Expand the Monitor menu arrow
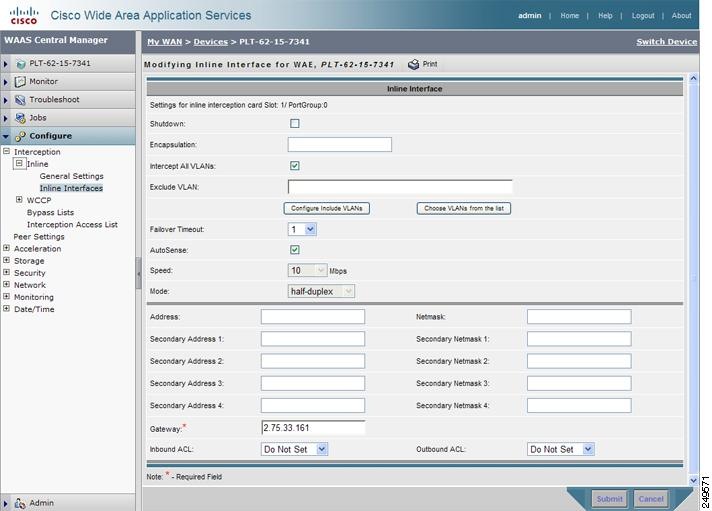 pos(5,82)
